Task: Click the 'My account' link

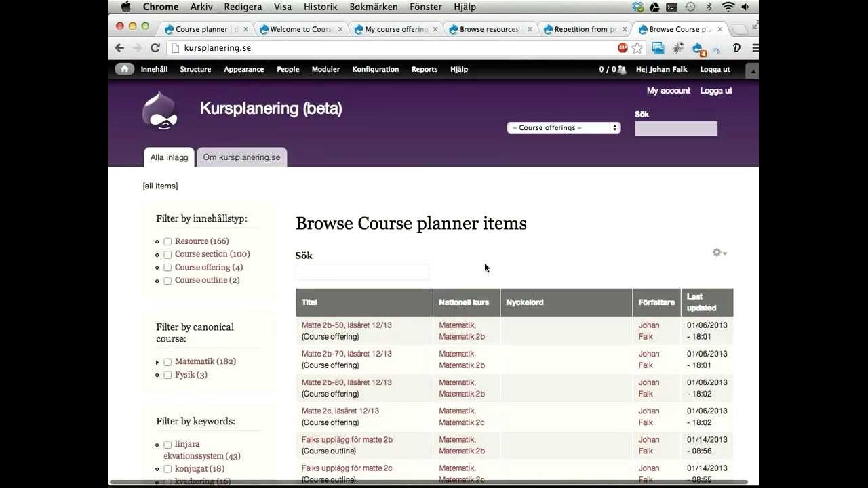Action: point(668,90)
